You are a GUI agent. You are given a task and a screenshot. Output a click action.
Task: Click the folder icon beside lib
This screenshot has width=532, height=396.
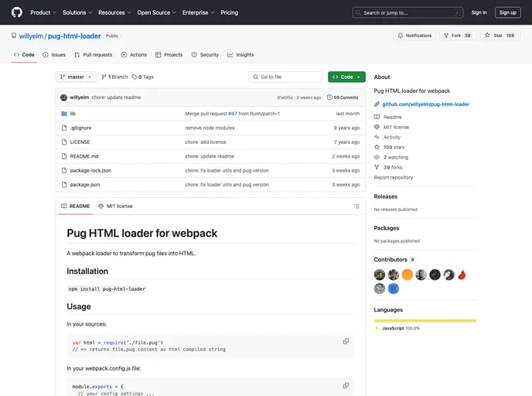pos(63,114)
